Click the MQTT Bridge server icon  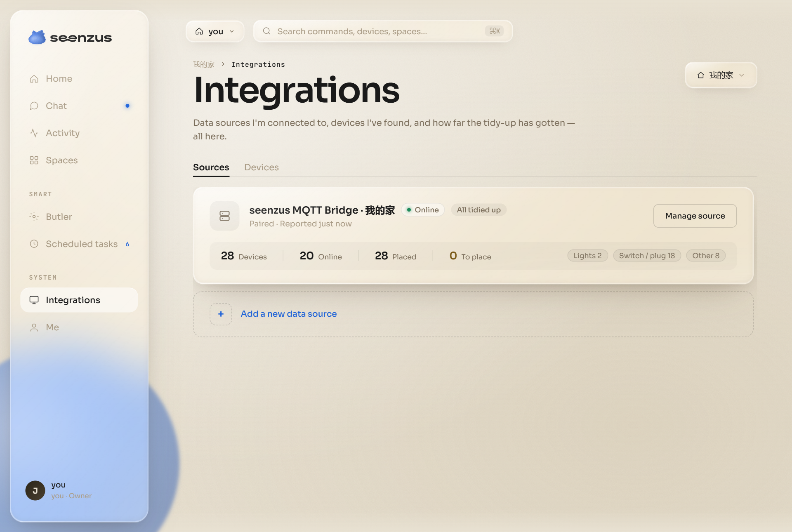pos(225,216)
